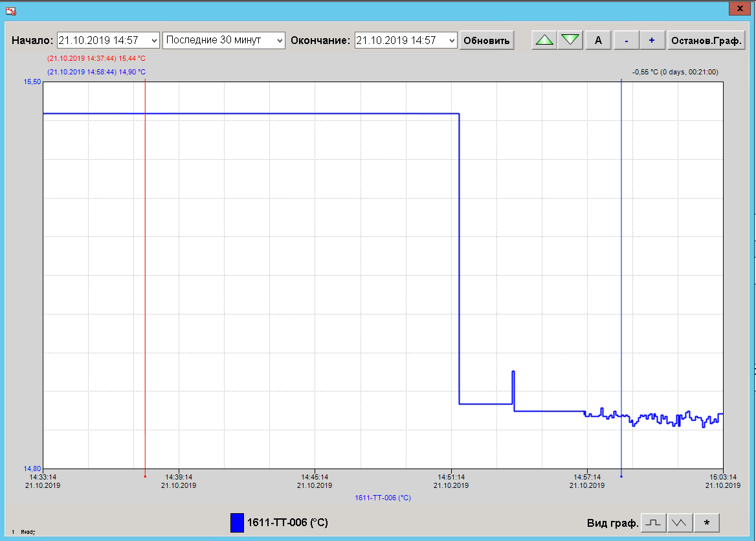The height and width of the screenshot is (541, 756).
Task: Click the application icon in the title bar
Action: [11, 10]
